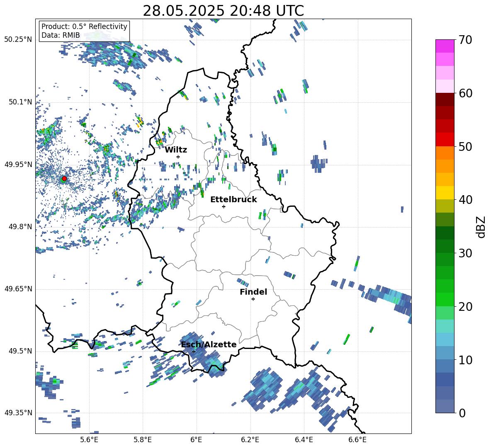Pick the orange swatch just below the 50 tick

(x=445, y=153)
